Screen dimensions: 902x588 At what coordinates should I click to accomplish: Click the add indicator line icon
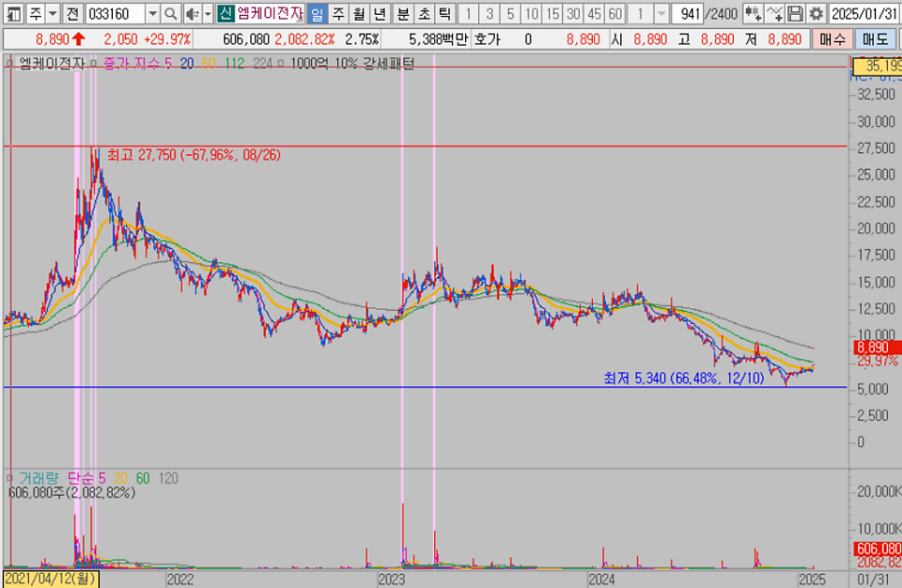[x=774, y=13]
